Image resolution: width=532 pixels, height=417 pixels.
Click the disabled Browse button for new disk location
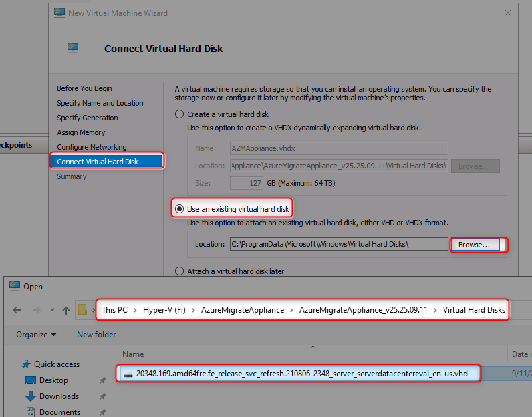(475, 166)
